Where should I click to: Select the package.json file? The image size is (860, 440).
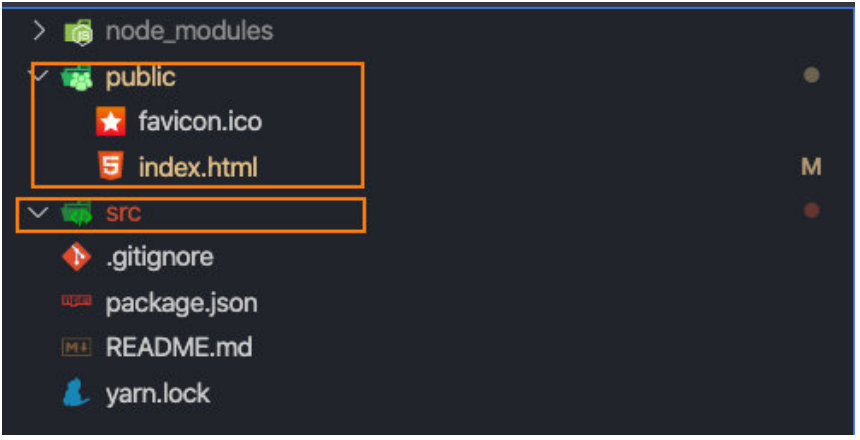tap(181, 302)
